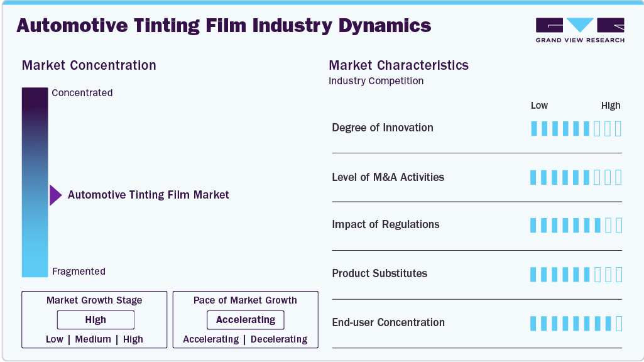The height and width of the screenshot is (362, 644).
Task: Click the Level of M&A Activities rating bars
Action: (576, 177)
